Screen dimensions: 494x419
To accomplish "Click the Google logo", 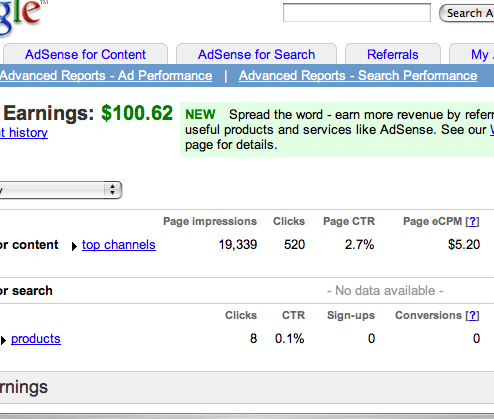I will (x=22, y=17).
